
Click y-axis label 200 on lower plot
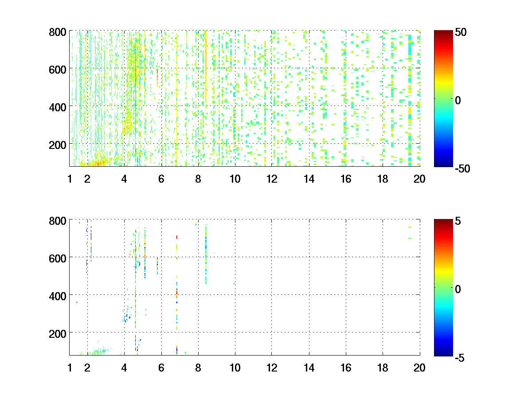tap(58, 333)
